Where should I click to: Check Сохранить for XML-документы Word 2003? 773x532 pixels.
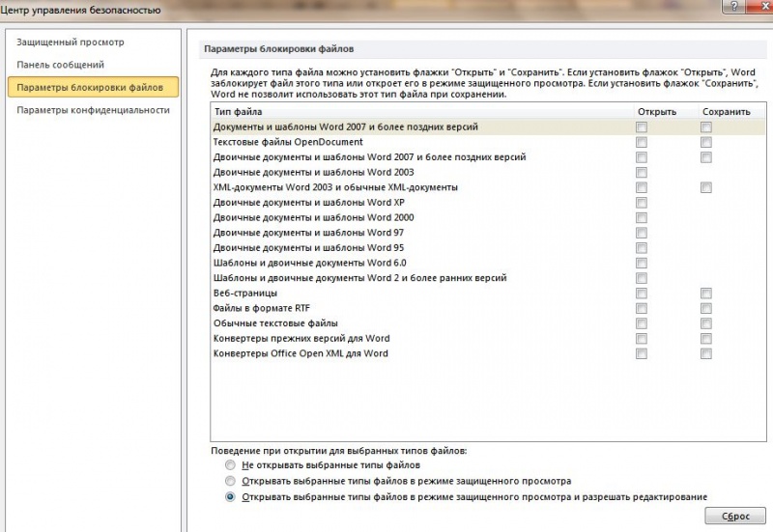click(706, 187)
